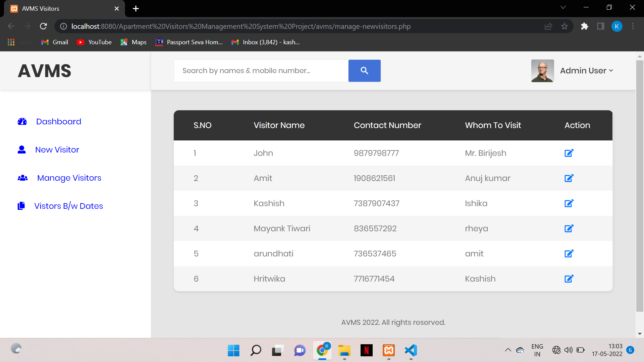This screenshot has width=644, height=362.
Task: Open XAMPP from the taskbar
Action: tap(389, 351)
